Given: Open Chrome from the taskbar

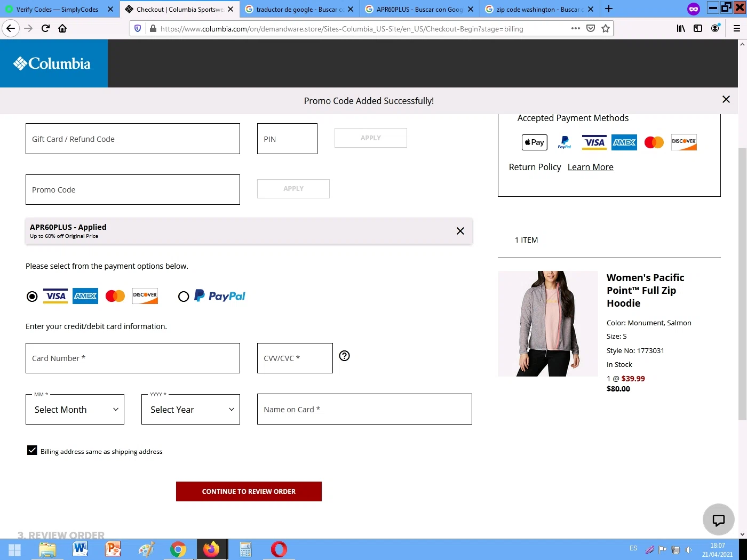Looking at the screenshot, I should pos(178,549).
